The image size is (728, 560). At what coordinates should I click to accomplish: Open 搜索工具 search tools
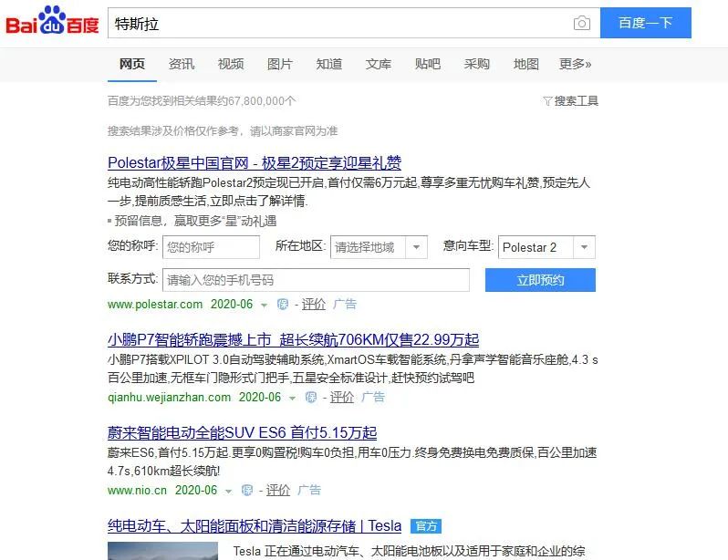pos(577,100)
